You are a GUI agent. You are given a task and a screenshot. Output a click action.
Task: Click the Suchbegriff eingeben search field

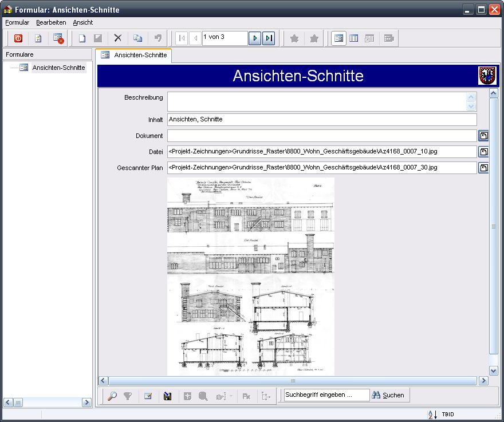pyautogui.click(x=326, y=395)
